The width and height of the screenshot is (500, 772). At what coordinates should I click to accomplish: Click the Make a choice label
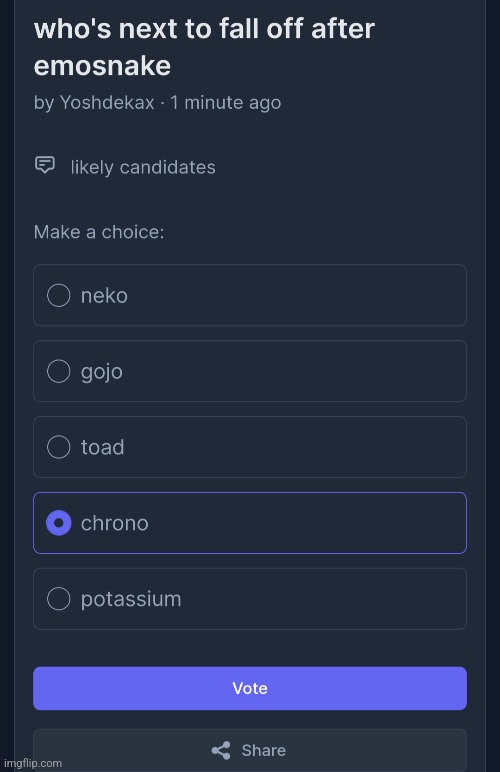point(99,232)
